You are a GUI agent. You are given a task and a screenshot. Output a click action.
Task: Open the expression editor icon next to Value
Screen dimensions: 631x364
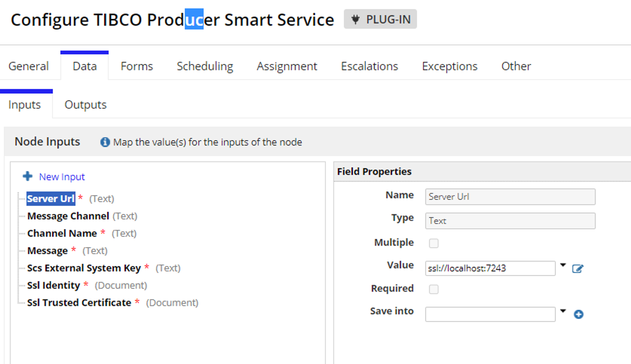pos(578,269)
